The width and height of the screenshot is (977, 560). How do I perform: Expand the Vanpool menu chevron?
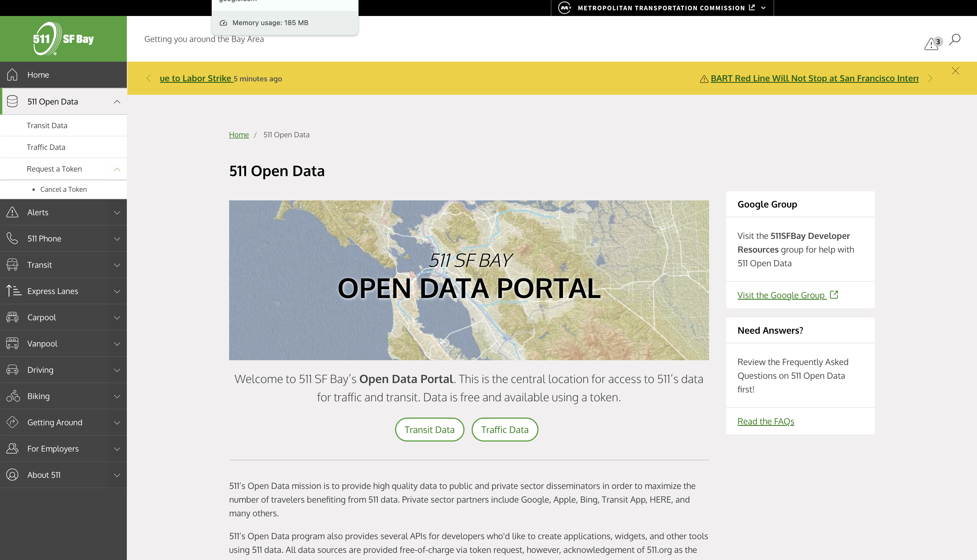point(117,344)
